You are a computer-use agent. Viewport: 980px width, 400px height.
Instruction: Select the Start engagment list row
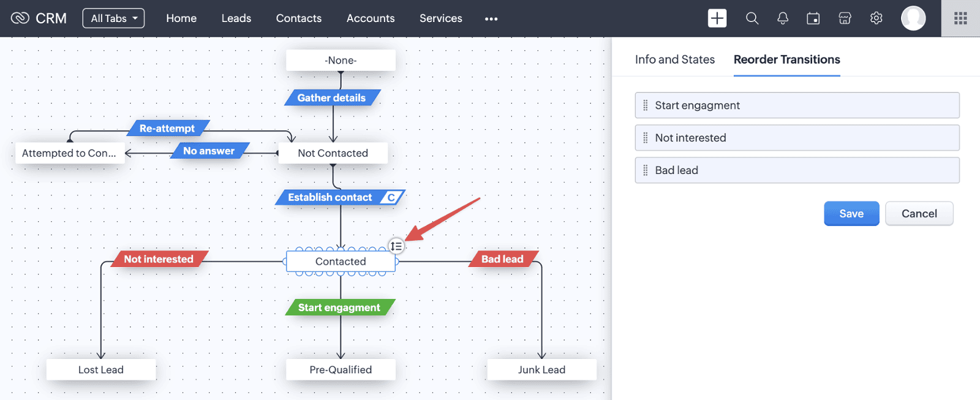pos(797,105)
